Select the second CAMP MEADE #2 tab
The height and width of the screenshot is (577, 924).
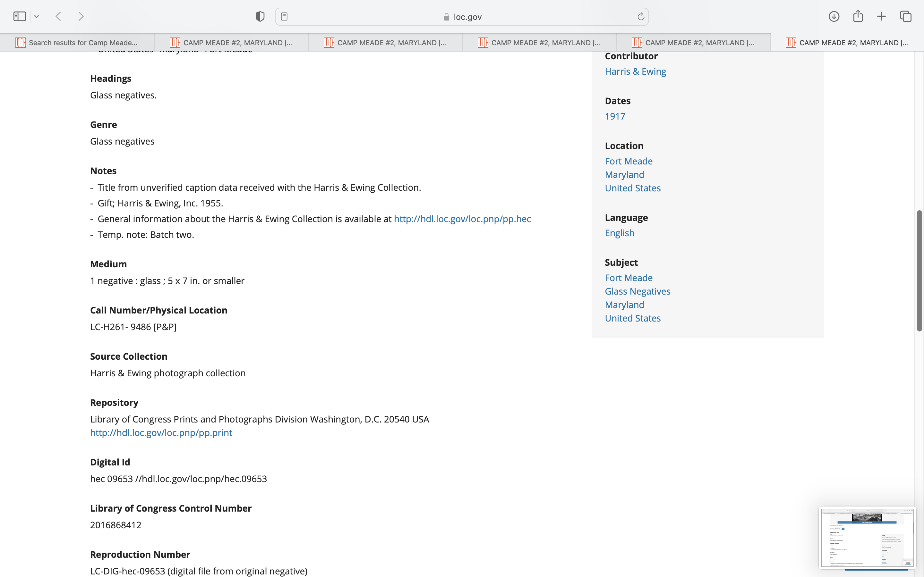[385, 43]
